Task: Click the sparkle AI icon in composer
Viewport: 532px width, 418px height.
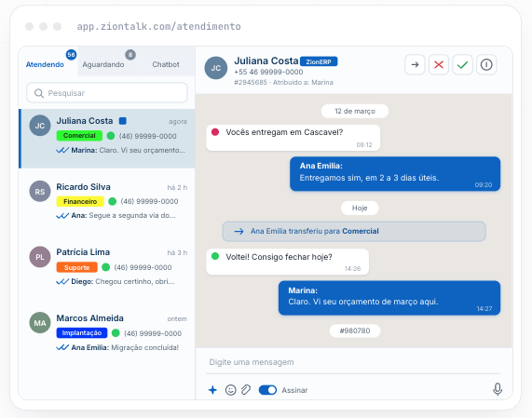Action: (x=212, y=390)
